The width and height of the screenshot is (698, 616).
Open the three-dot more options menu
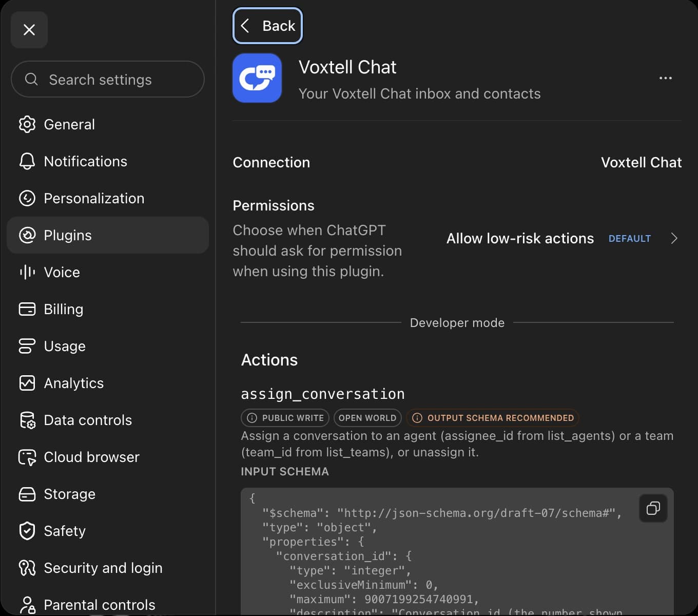(665, 78)
